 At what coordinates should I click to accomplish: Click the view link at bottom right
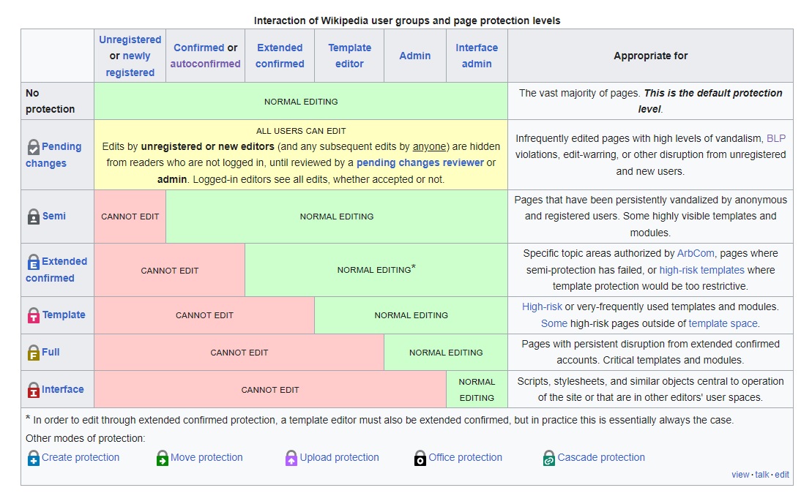click(740, 474)
